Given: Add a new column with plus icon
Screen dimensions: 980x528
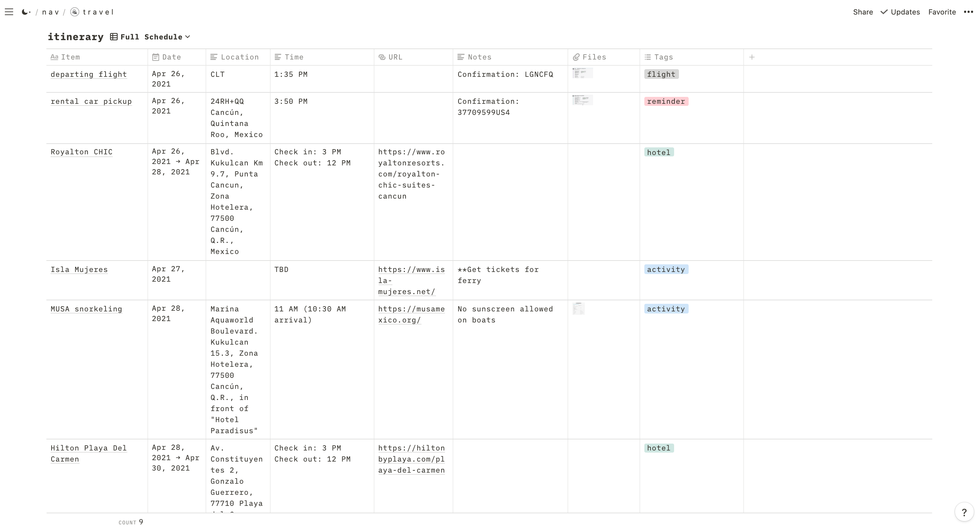Looking at the screenshot, I should [x=752, y=57].
